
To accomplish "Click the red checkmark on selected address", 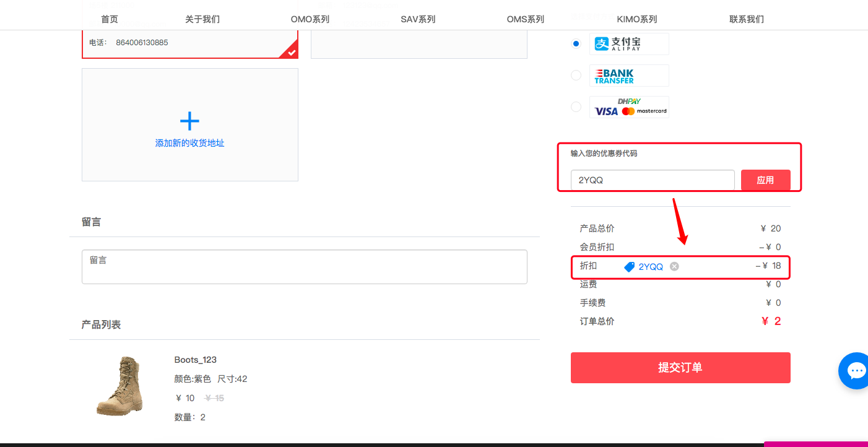I will coord(291,52).
